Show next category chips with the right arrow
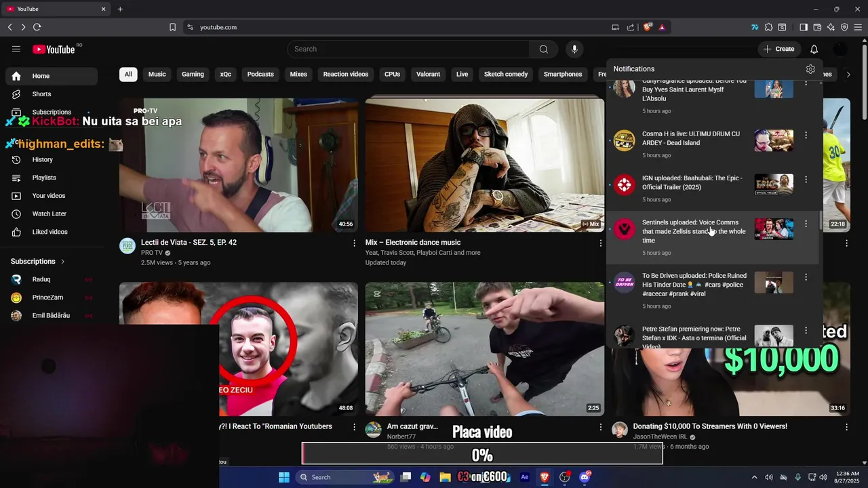Image resolution: width=868 pixels, height=488 pixels. point(848,75)
